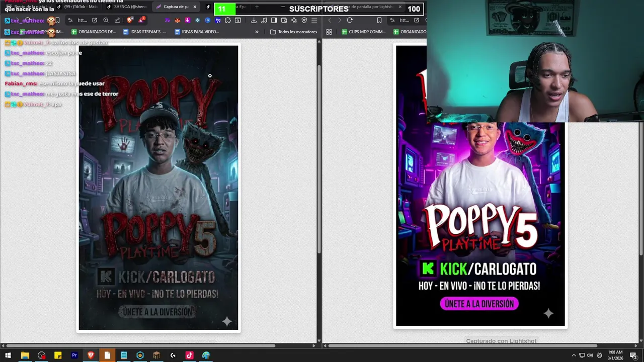Viewport: 644px width, 362px height.
Task: Click the left Poppy Playtime horror poster image
Action: (158, 188)
